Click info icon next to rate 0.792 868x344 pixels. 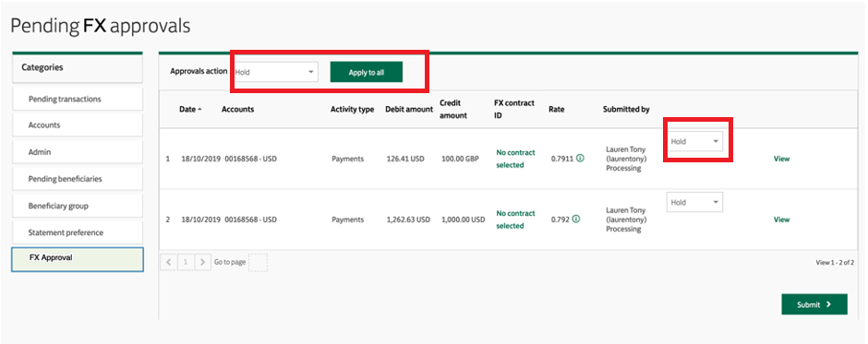tap(576, 219)
